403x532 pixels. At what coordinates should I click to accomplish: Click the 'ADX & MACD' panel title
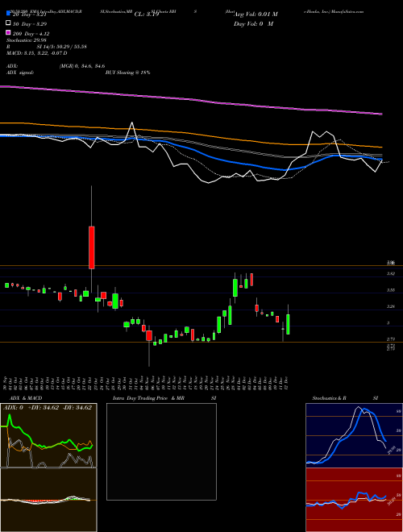pos(26,398)
